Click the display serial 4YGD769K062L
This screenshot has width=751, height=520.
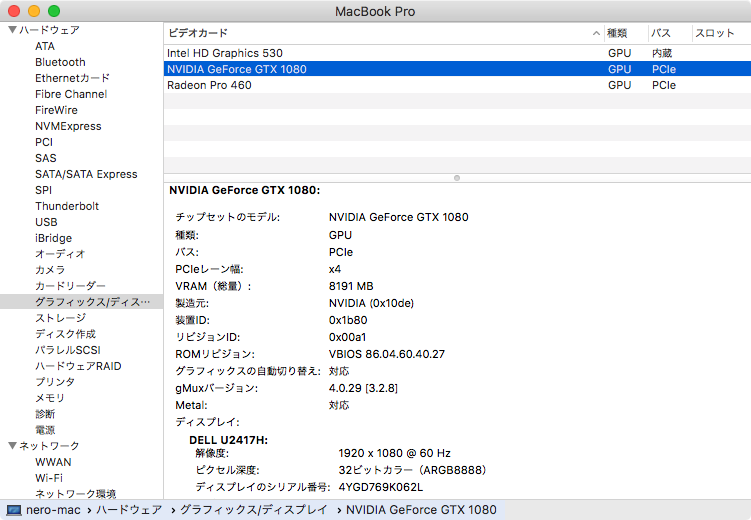(x=381, y=487)
